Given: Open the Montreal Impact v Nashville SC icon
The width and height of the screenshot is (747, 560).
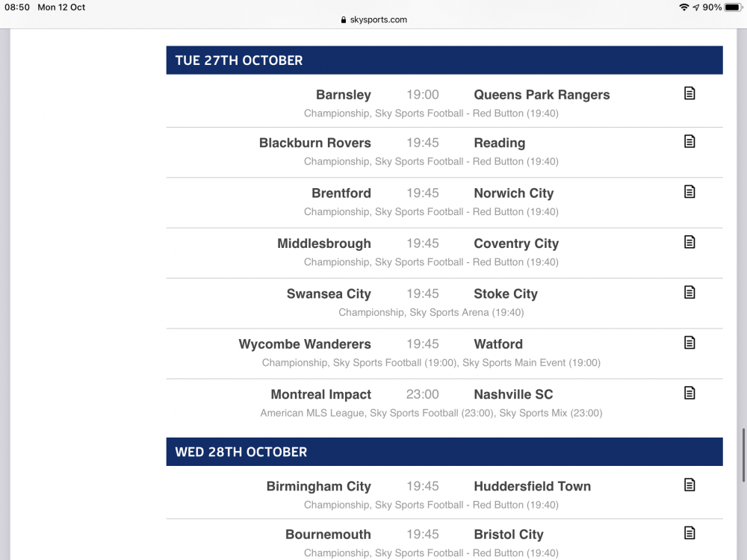Looking at the screenshot, I should click(689, 393).
